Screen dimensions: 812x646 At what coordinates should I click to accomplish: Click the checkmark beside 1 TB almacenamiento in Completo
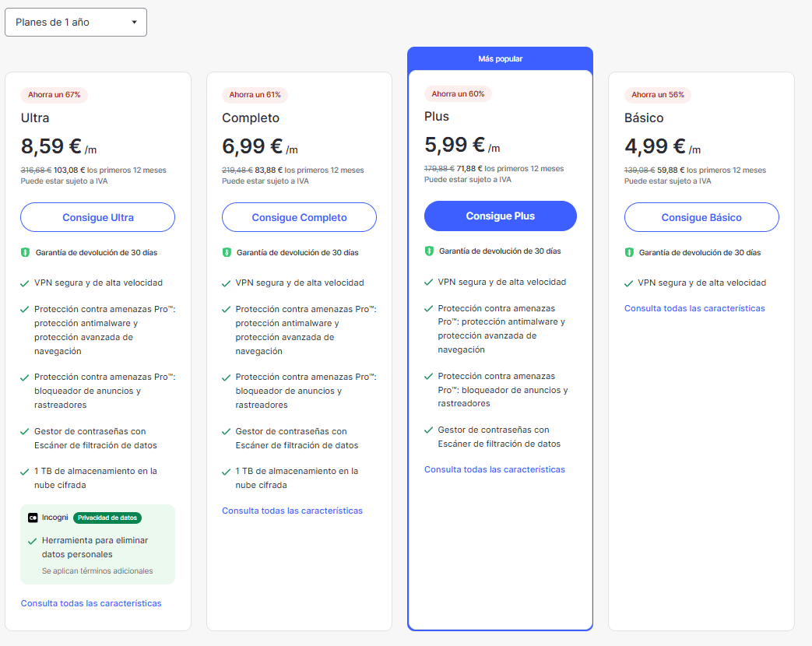point(227,472)
